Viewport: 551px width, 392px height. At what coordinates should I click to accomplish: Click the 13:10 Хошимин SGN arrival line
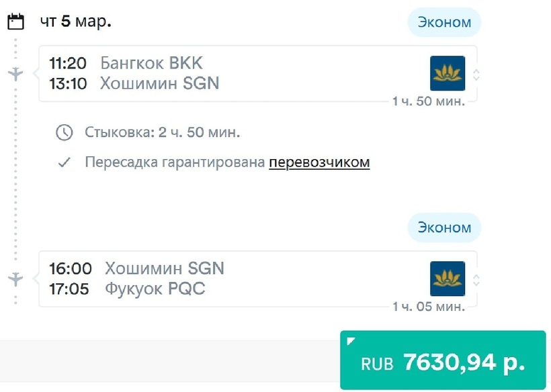(134, 83)
